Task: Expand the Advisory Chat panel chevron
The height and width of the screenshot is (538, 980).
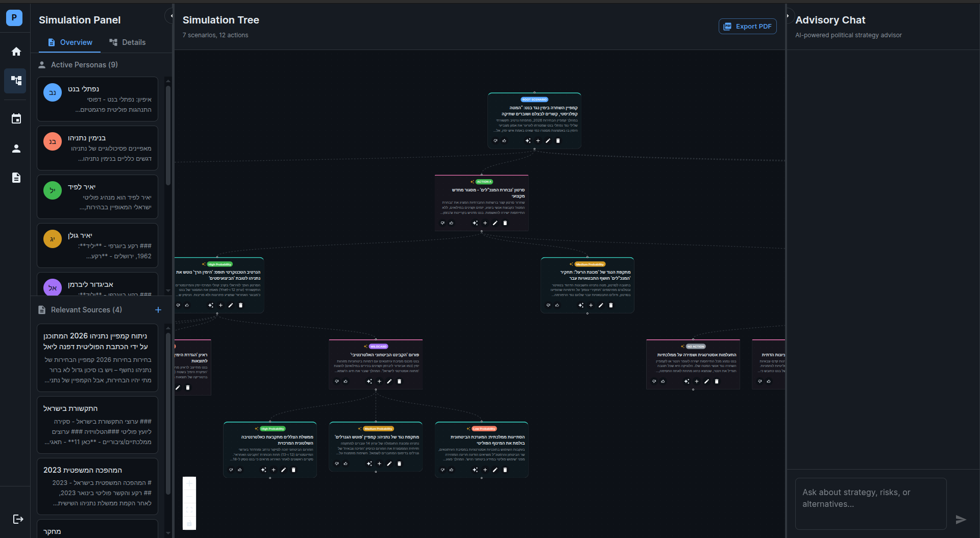Action: pyautogui.click(x=789, y=16)
